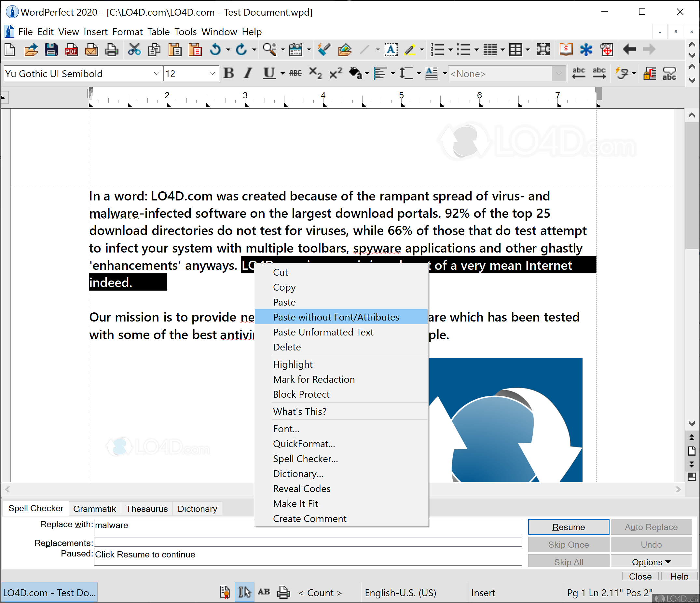Click the Help button in Spell Checker panel

click(679, 576)
